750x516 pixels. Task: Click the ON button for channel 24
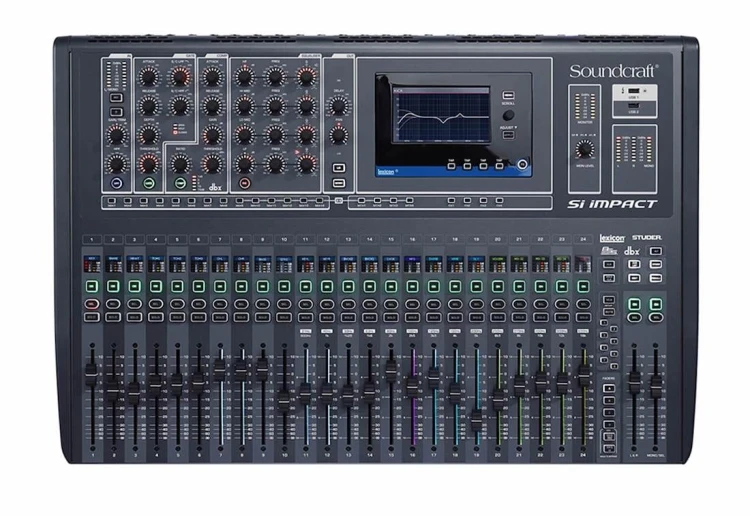(x=583, y=286)
